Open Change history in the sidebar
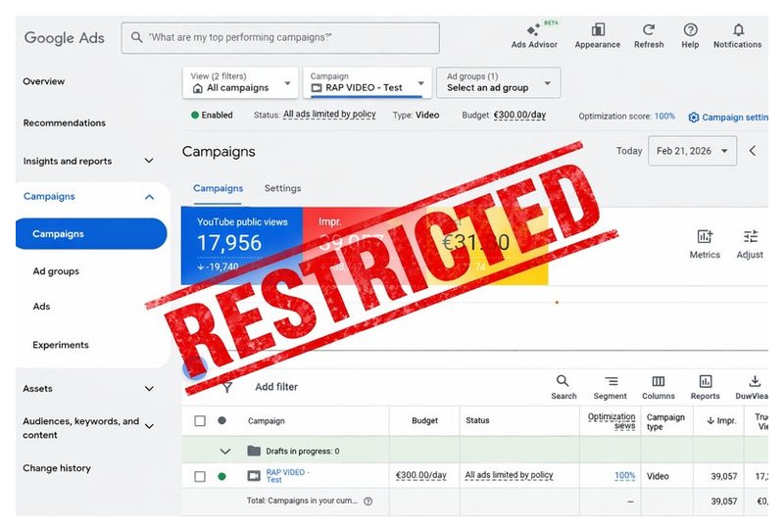This screenshot has width=784, height=532. pos(57,468)
